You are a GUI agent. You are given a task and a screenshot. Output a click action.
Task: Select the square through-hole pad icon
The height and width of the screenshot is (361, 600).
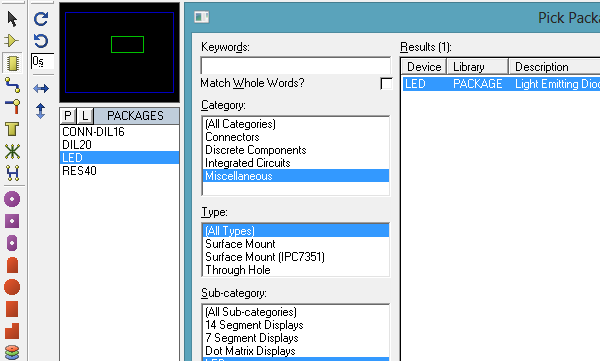[12, 221]
